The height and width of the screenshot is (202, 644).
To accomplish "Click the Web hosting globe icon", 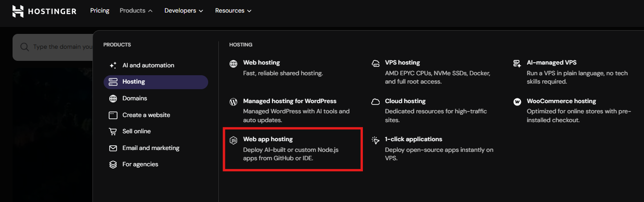I will click(x=234, y=63).
